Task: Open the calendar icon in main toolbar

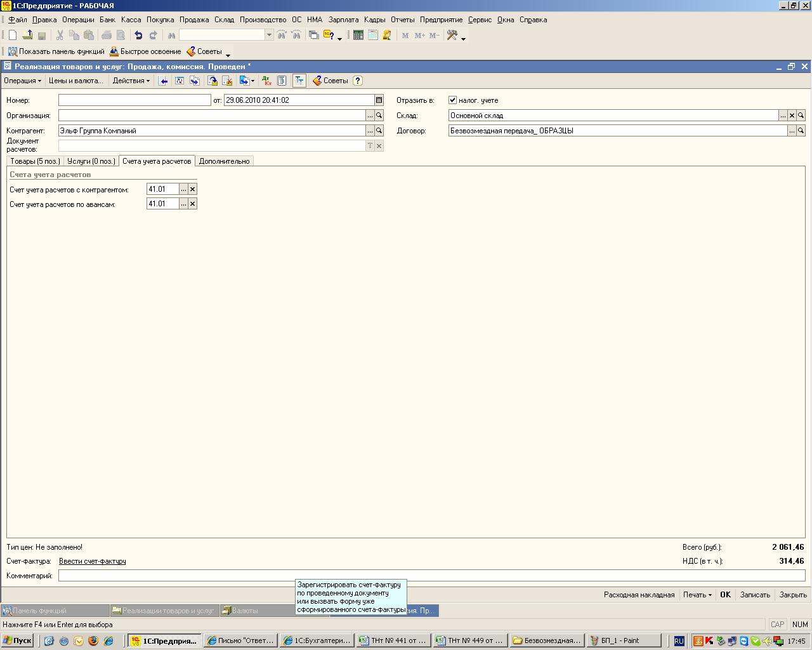Action: pyautogui.click(x=372, y=36)
